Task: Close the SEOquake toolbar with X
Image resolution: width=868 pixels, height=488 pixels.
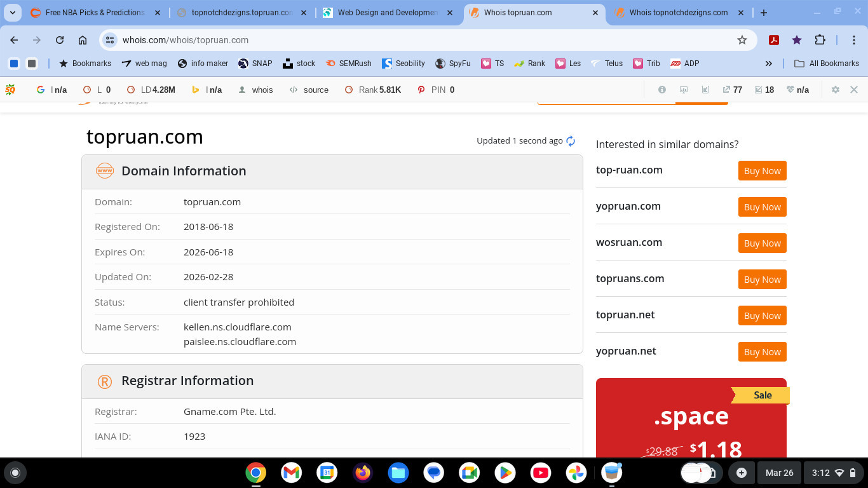Action: click(x=854, y=90)
